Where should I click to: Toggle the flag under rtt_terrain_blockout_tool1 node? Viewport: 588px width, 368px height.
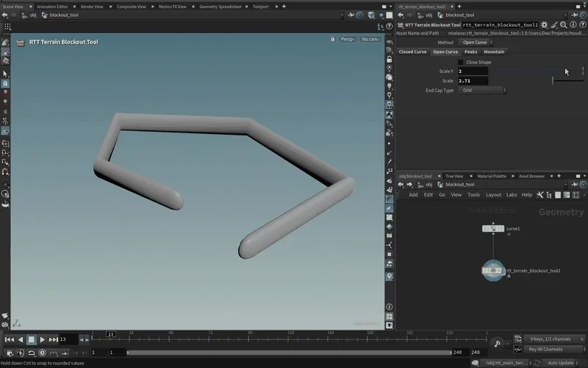click(509, 276)
